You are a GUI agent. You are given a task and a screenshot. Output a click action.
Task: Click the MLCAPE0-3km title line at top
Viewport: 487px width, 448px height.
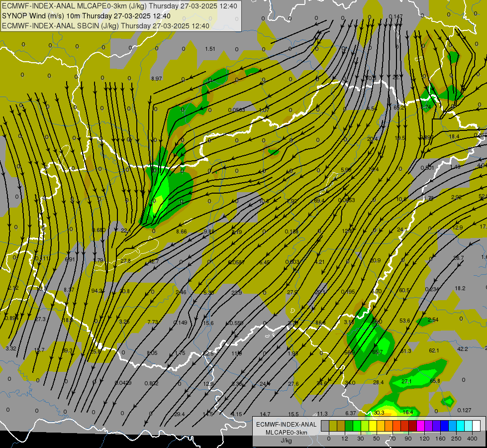tap(119, 6)
